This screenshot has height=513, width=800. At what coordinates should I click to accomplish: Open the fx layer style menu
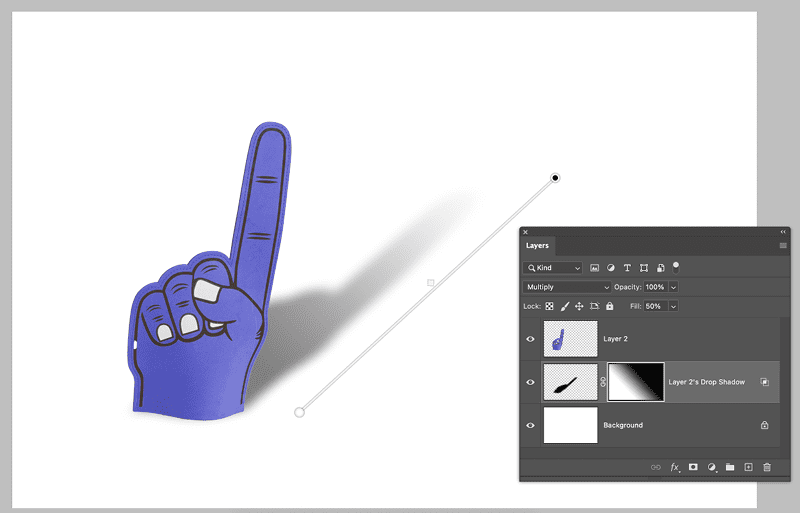click(675, 467)
